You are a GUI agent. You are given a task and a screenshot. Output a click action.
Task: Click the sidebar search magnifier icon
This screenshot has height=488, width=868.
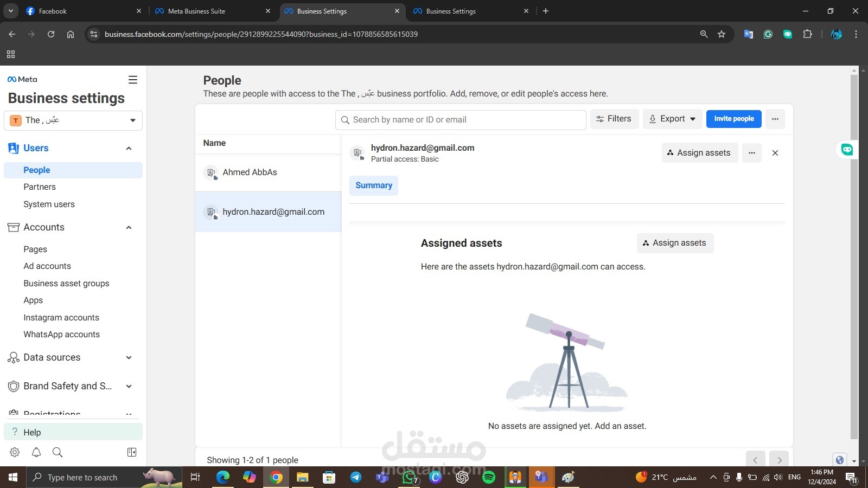coord(58,452)
